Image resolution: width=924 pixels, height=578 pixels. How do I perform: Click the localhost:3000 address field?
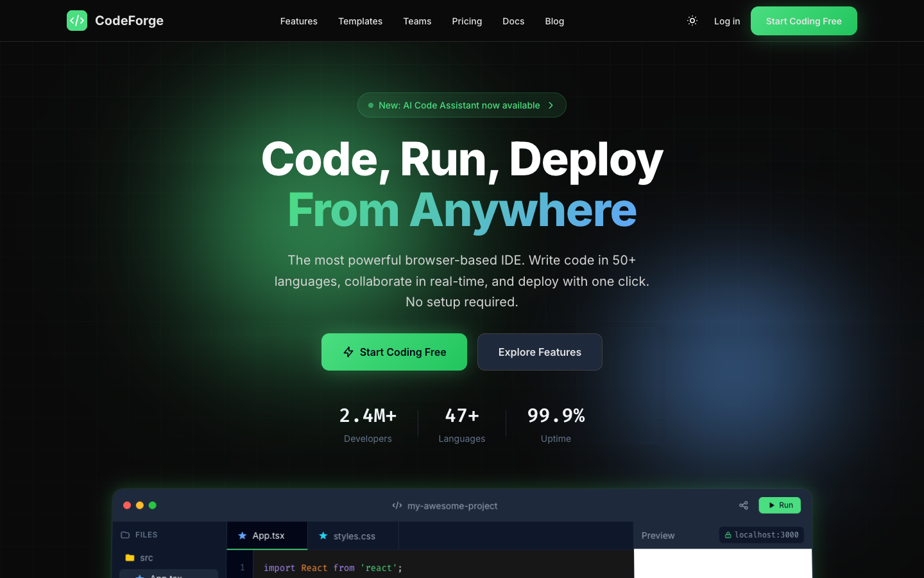pyautogui.click(x=765, y=534)
